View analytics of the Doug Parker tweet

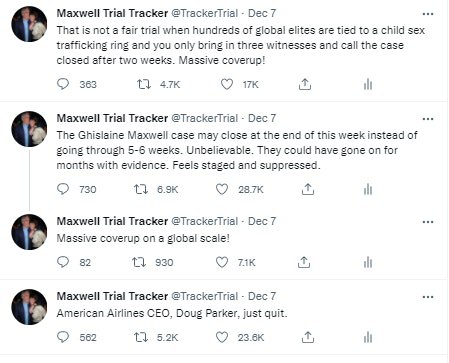pyautogui.click(x=368, y=337)
